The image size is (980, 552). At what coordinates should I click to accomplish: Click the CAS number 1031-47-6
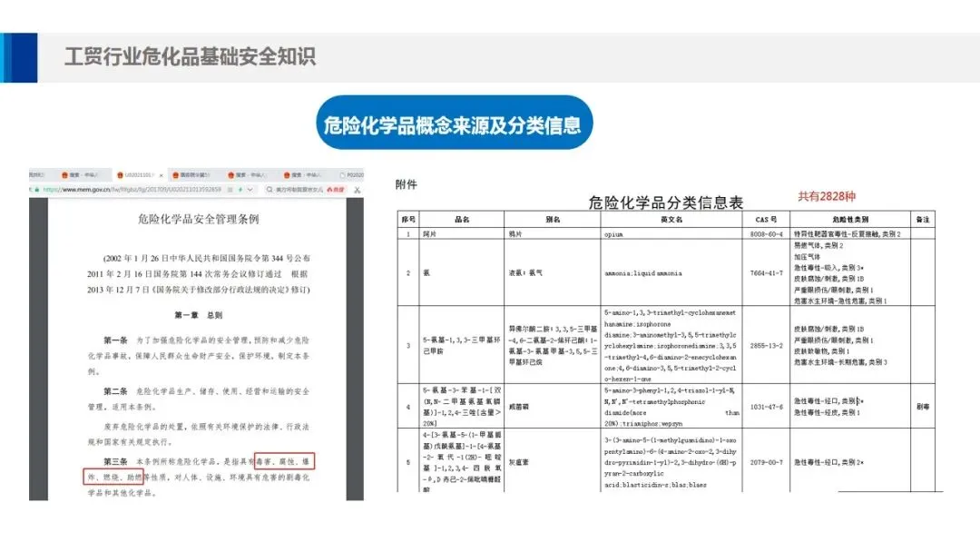[x=766, y=407]
